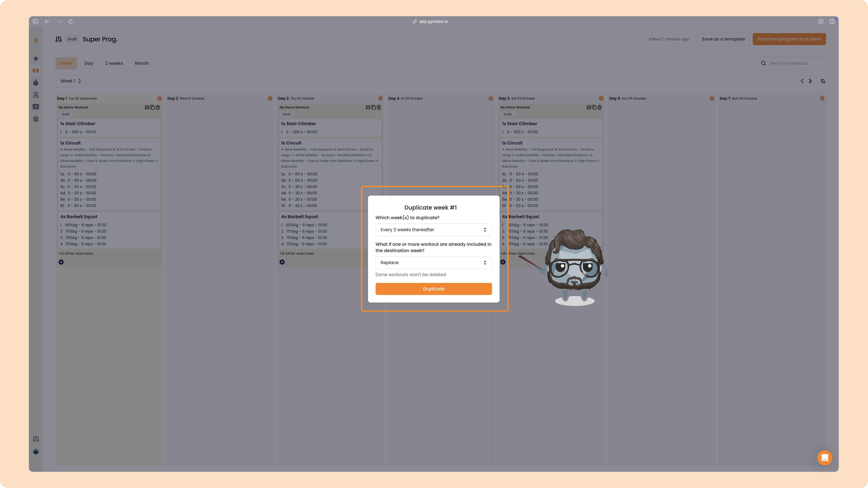Open the gift icon in sidebar
Screen dimensions: 868x488
[36, 119]
